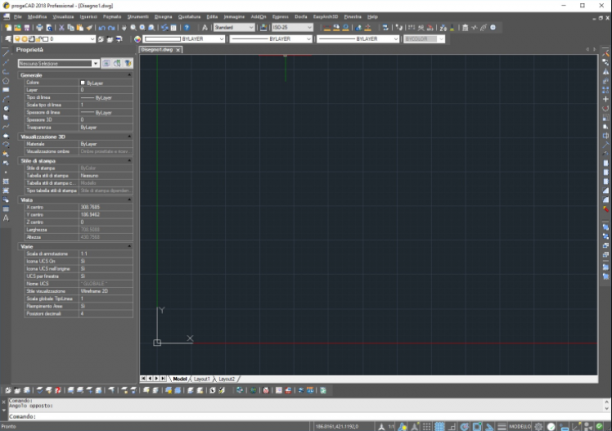This screenshot has height=431, width=612.
Task: Collapse the Generale section
Action: pyautogui.click(x=129, y=75)
